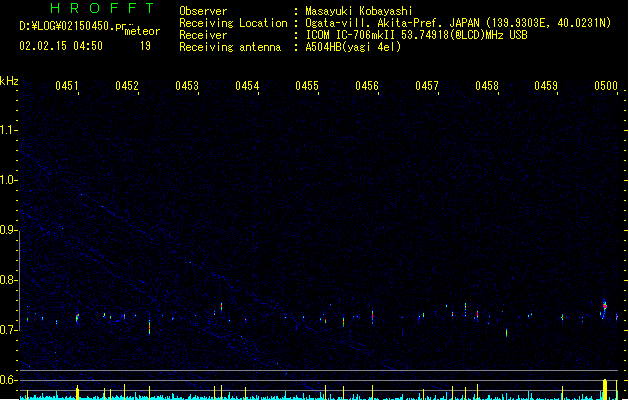Click the 'Receiving antenna' label
Image resolution: width=629 pixels, height=400 pixels.
click(x=230, y=47)
